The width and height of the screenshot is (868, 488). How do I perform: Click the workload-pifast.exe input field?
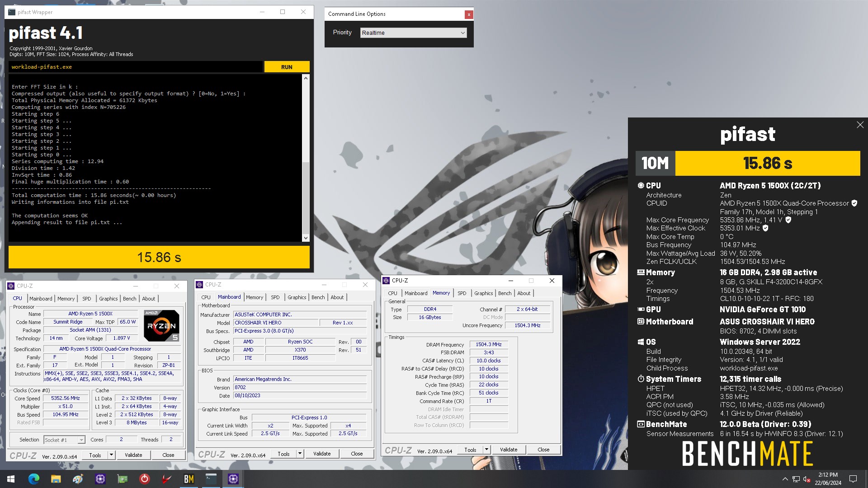click(x=136, y=67)
